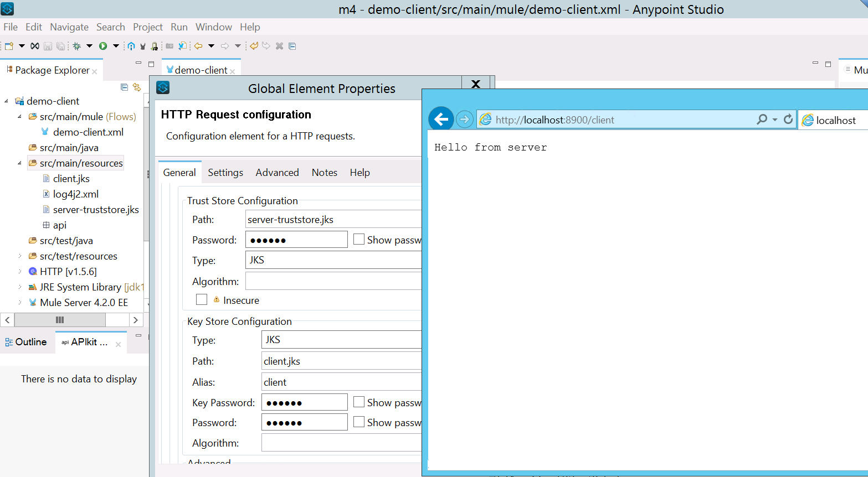
Task: Click the green cylinder toolbar icon
Action: click(x=155, y=46)
